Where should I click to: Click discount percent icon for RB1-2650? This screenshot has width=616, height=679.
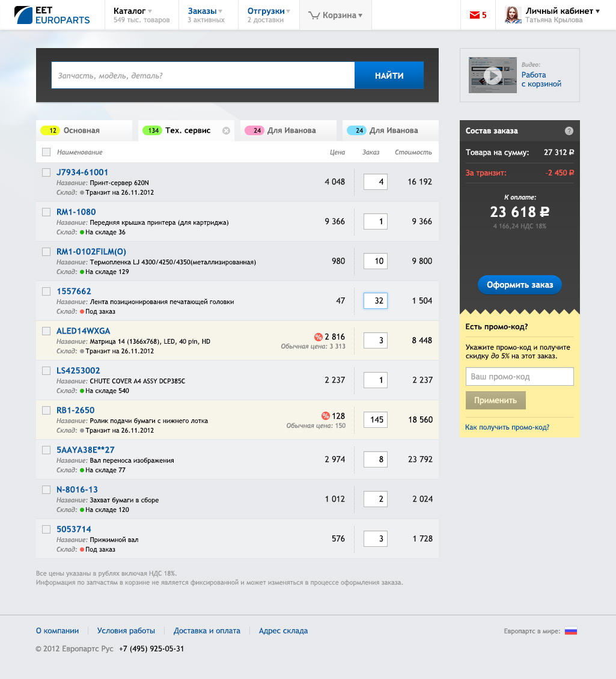click(326, 416)
